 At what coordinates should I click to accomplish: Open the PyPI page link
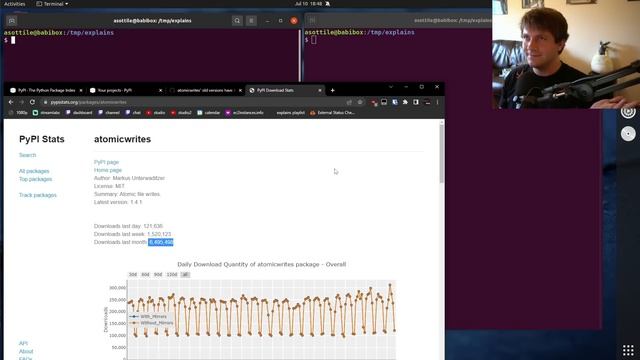[106, 162]
